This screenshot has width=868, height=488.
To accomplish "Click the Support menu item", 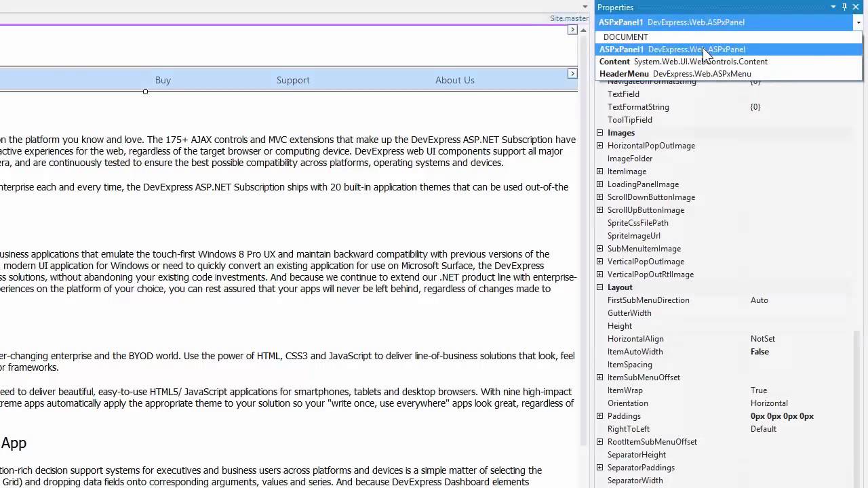I will 293,80.
